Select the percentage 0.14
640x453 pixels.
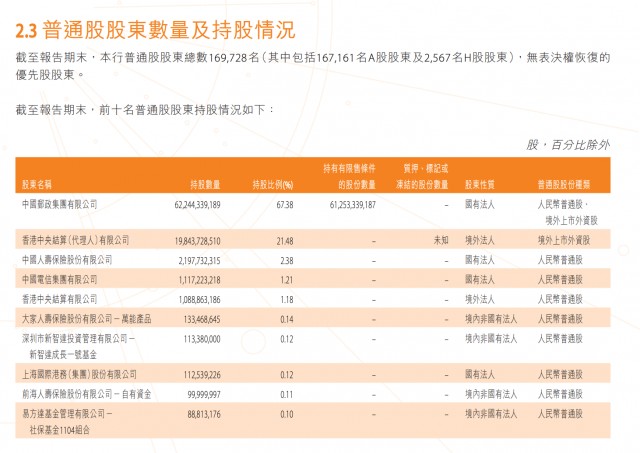point(287,320)
